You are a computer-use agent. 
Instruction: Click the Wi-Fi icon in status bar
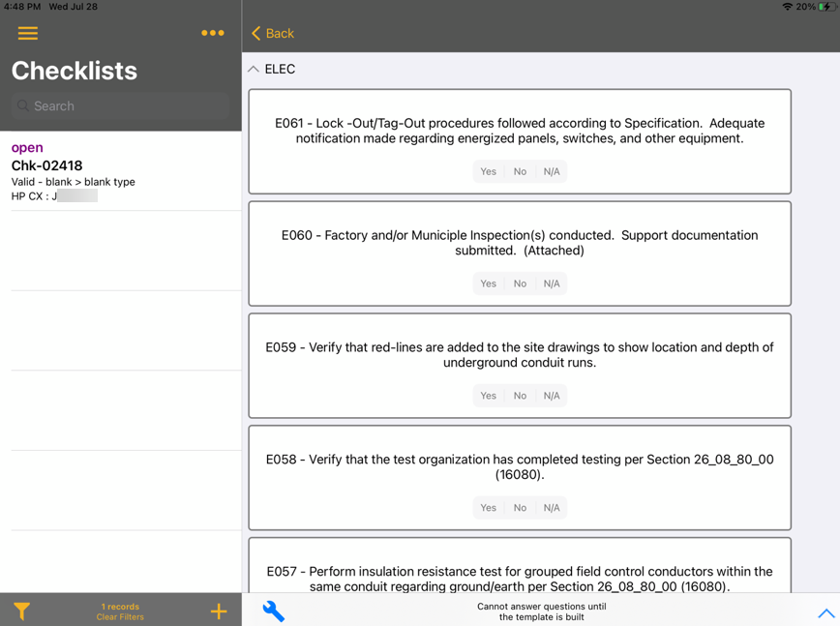click(x=788, y=7)
